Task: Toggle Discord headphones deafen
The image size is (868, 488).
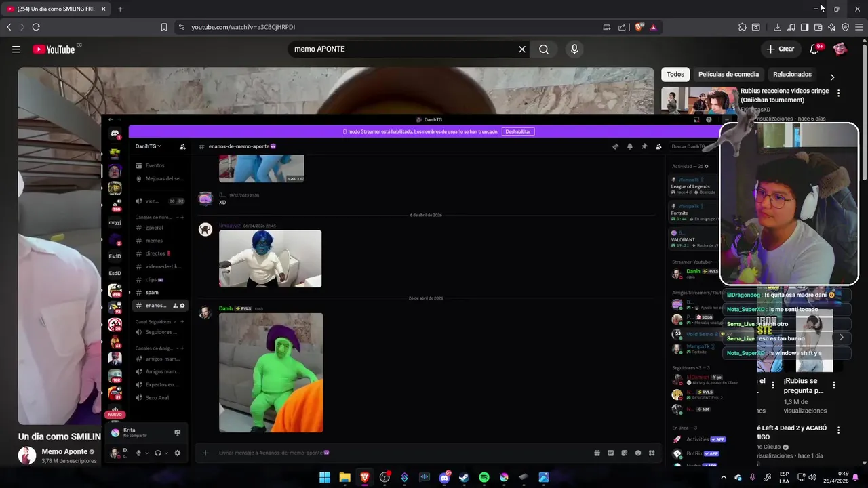Action: pyautogui.click(x=158, y=453)
